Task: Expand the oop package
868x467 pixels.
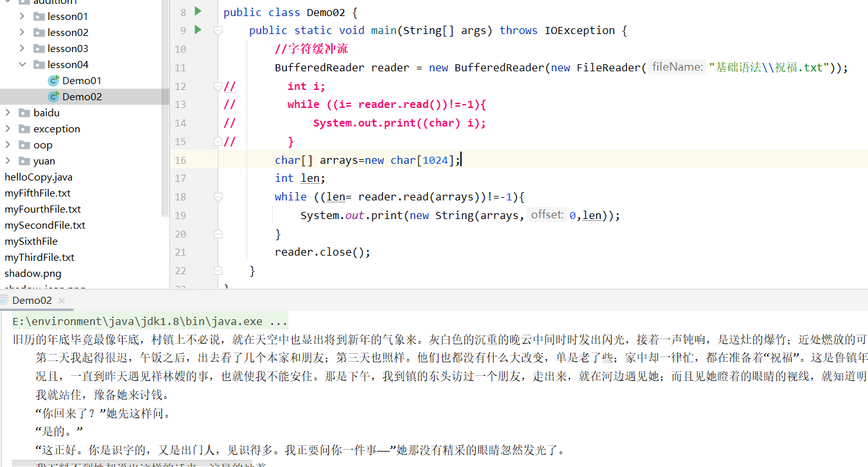Action: coord(8,145)
